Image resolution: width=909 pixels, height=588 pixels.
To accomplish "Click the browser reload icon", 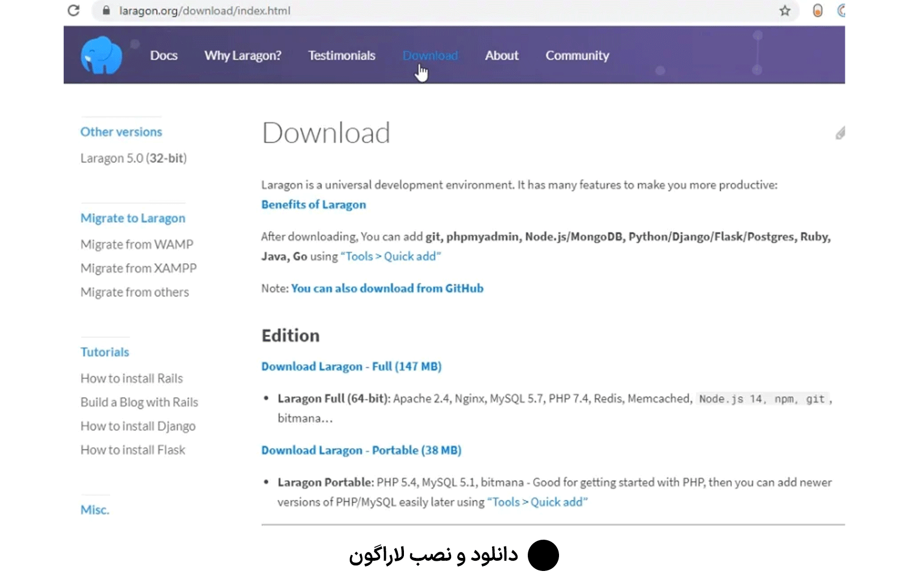I will [73, 10].
